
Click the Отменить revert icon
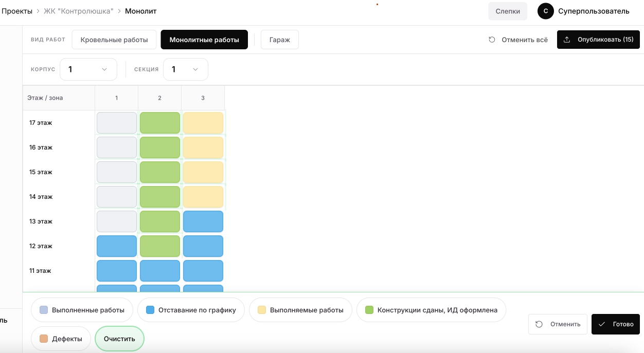[539, 324]
